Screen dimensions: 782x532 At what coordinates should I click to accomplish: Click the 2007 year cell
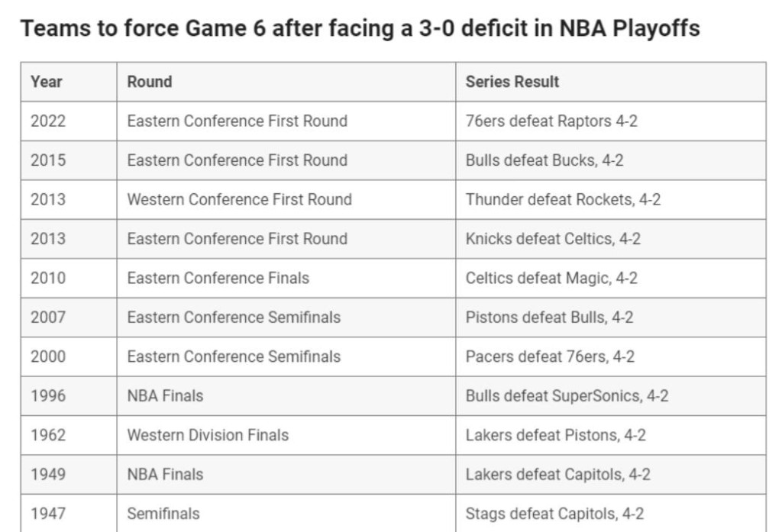click(x=69, y=318)
